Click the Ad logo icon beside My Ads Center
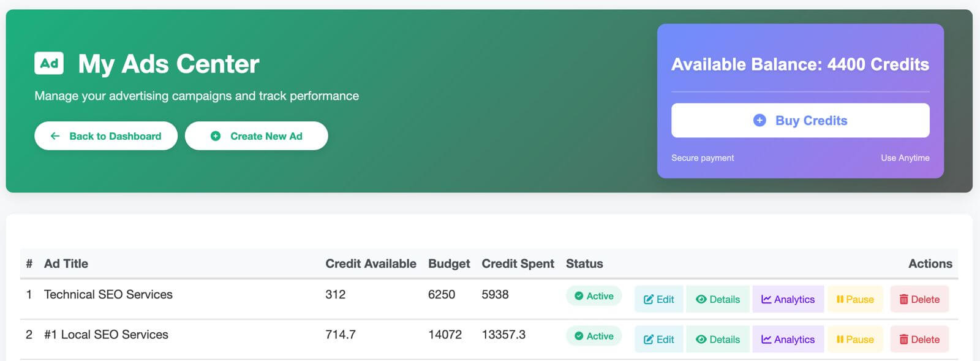The image size is (980, 361). tap(49, 63)
